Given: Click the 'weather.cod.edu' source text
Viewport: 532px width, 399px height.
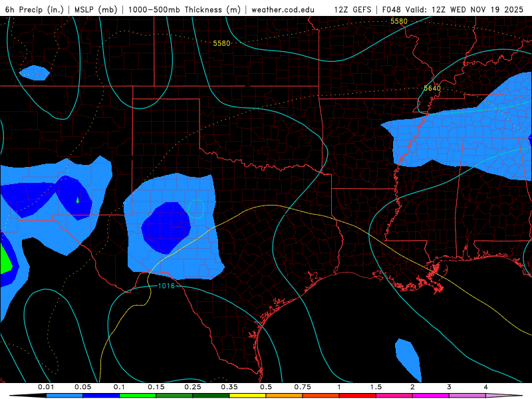Looking at the screenshot, I should (x=283, y=9).
